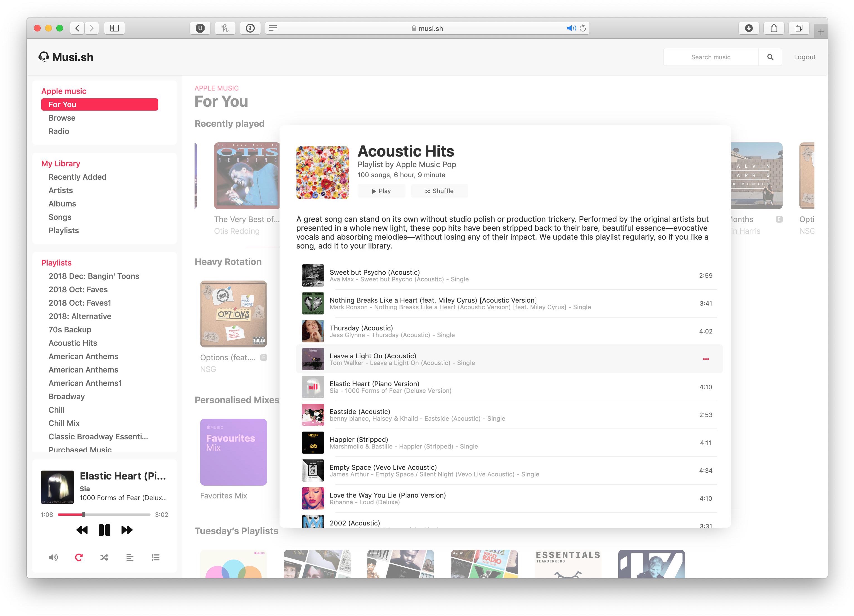
Task: Open the play queue list icon
Action: click(x=156, y=557)
